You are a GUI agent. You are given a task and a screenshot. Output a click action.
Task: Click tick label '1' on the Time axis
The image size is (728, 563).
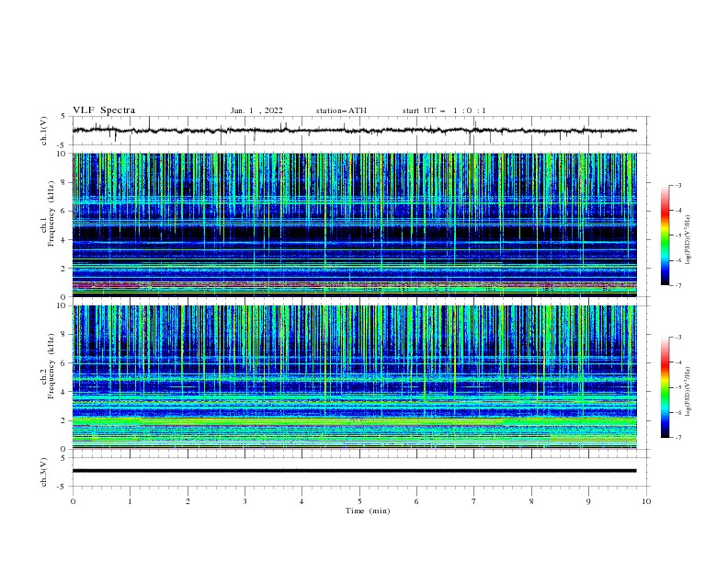point(130,501)
